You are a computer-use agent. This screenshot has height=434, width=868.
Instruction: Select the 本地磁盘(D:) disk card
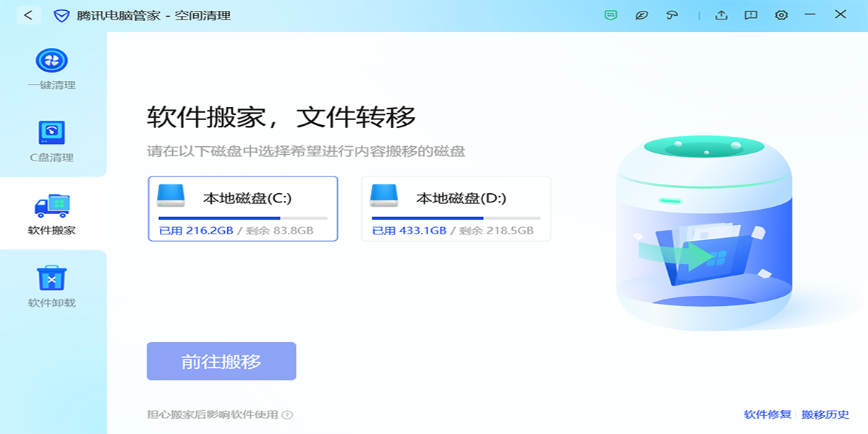pos(454,209)
